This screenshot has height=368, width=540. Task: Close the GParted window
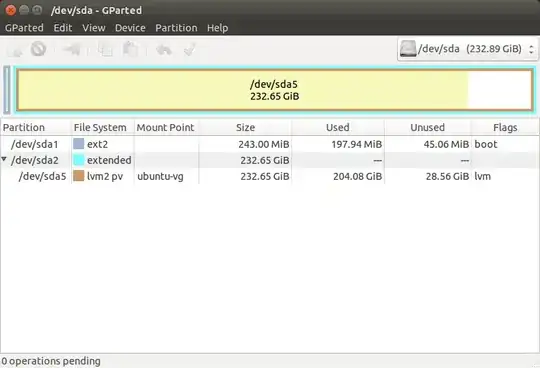coord(11,10)
